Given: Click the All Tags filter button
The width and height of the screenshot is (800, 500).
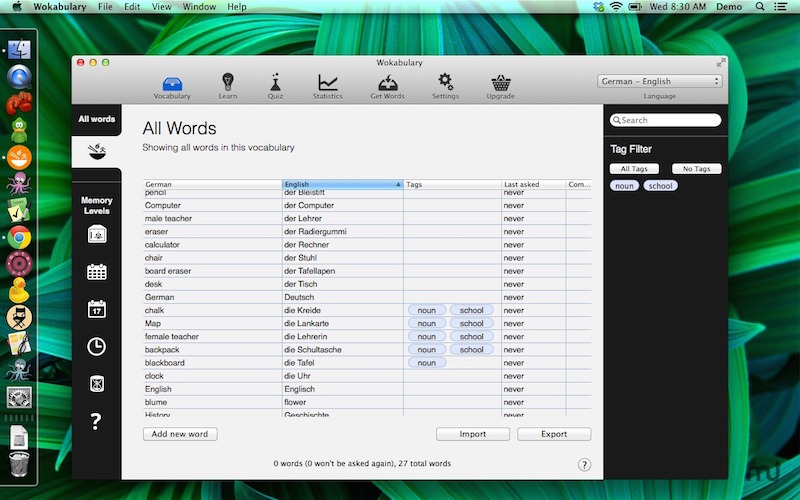Looking at the screenshot, I should coord(634,169).
